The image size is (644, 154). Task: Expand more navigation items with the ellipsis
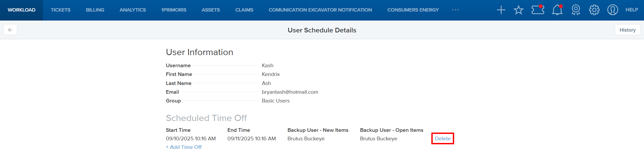point(455,10)
